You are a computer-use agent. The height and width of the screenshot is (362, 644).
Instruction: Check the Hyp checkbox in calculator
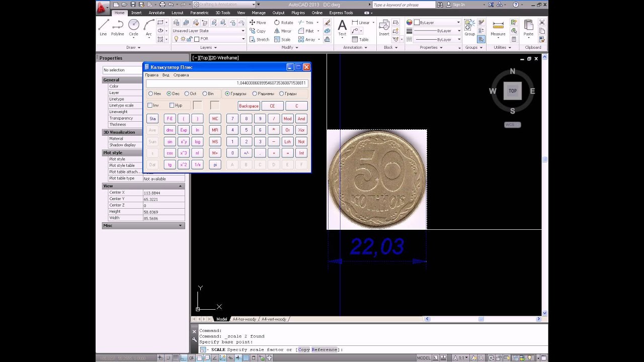(x=176, y=106)
